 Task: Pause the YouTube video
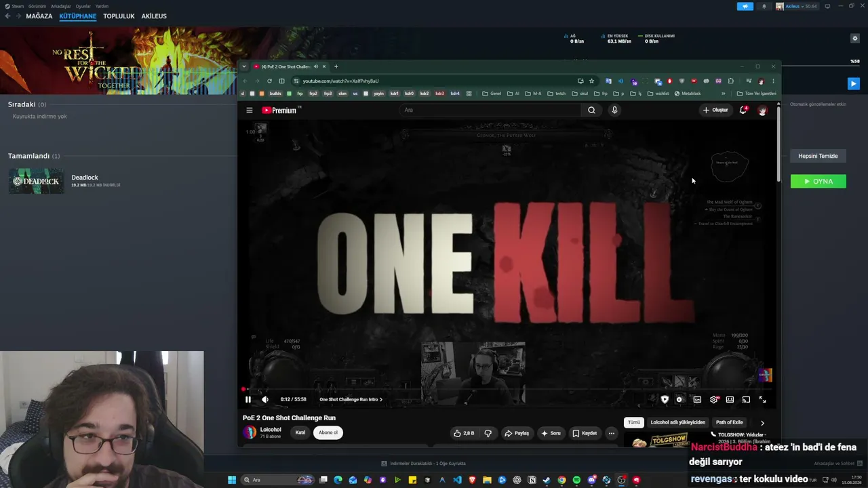(x=248, y=399)
